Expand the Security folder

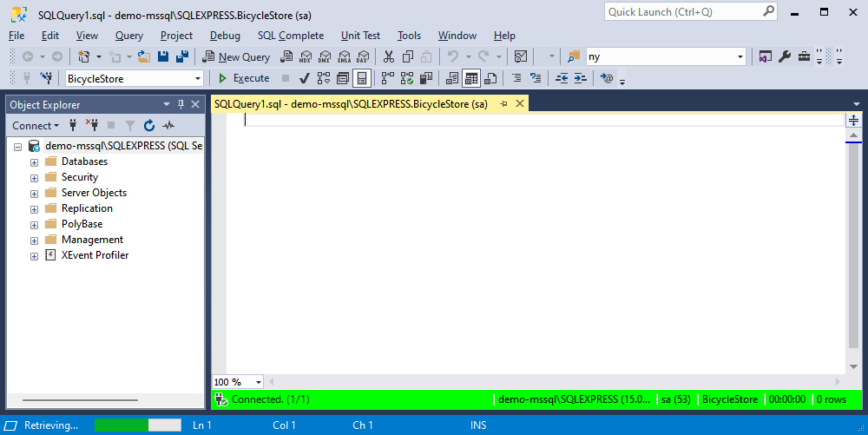coord(35,178)
